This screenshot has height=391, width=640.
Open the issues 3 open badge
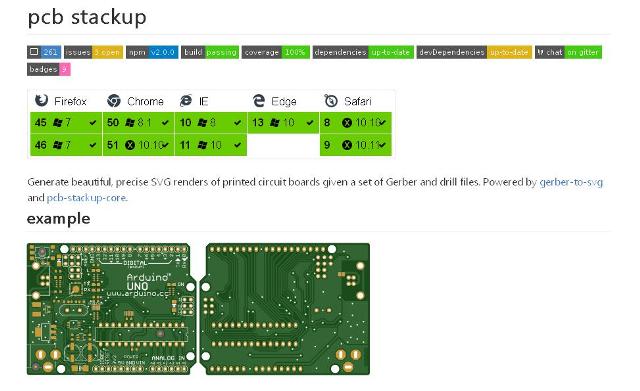point(93,52)
